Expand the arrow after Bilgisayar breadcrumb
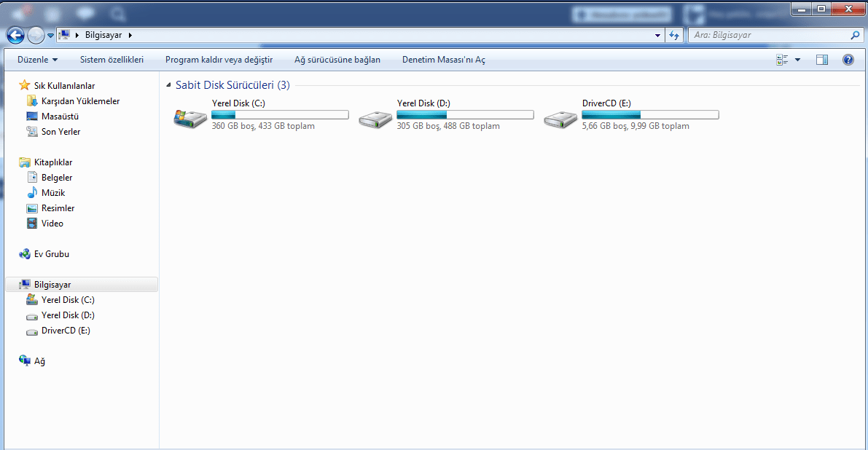868x450 pixels. (x=130, y=35)
